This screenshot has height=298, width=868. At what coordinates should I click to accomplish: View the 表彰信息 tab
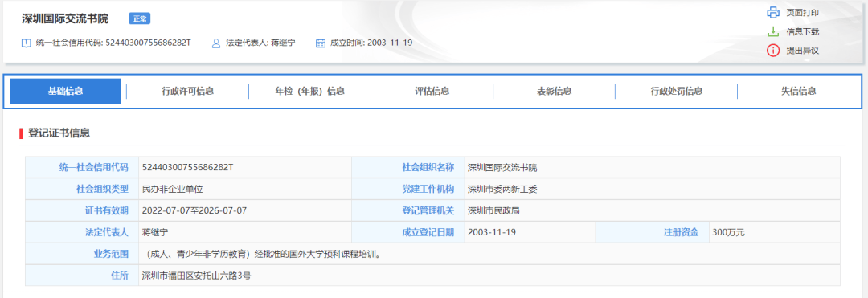coord(554,92)
